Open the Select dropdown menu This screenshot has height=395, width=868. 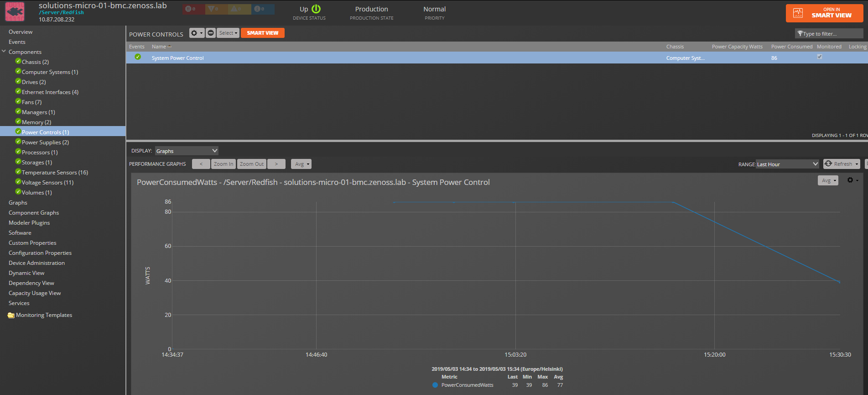[x=228, y=33]
